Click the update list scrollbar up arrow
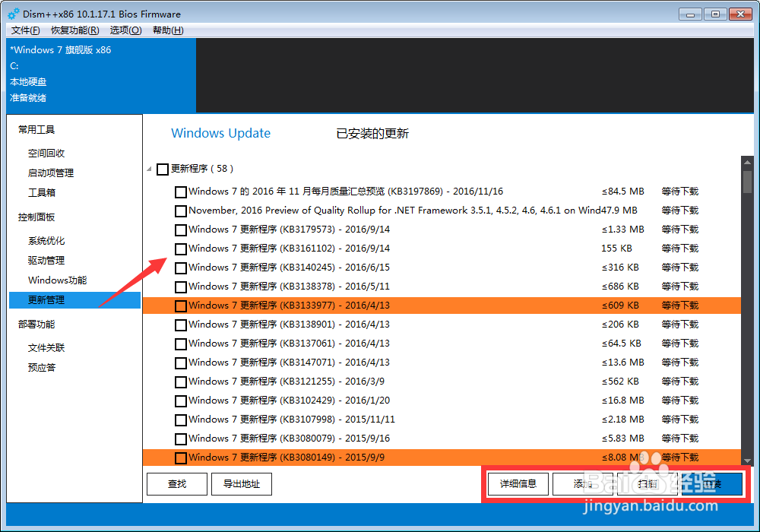This screenshot has height=532, width=760. 747,162
